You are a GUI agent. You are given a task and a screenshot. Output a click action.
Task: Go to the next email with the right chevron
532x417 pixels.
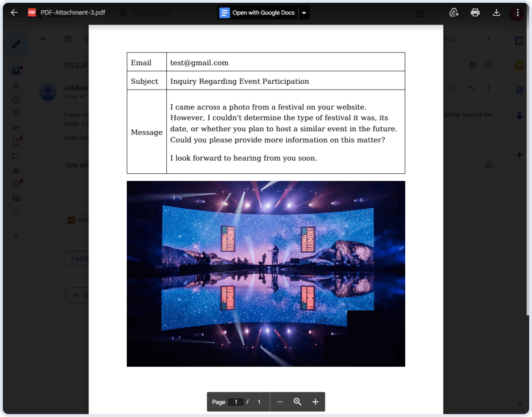click(488, 39)
